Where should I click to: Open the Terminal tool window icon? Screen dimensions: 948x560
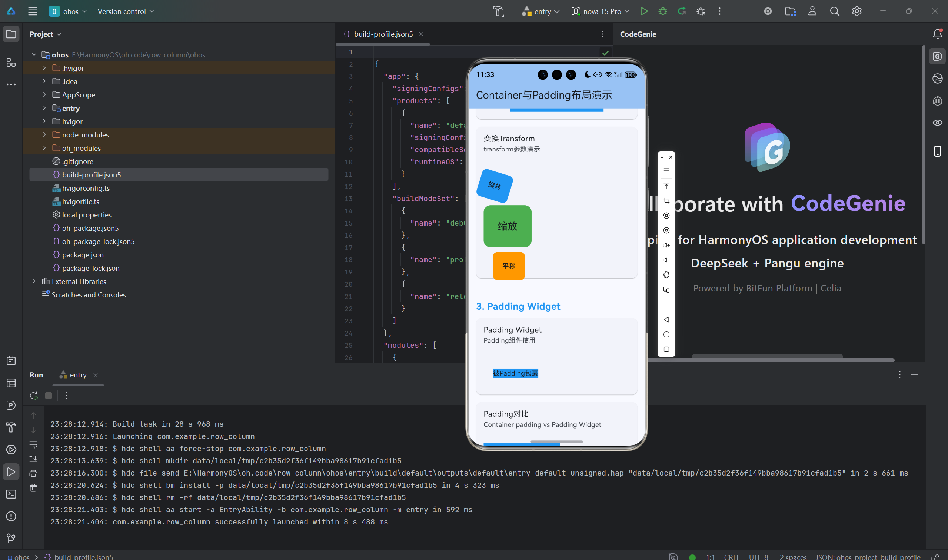(11, 494)
